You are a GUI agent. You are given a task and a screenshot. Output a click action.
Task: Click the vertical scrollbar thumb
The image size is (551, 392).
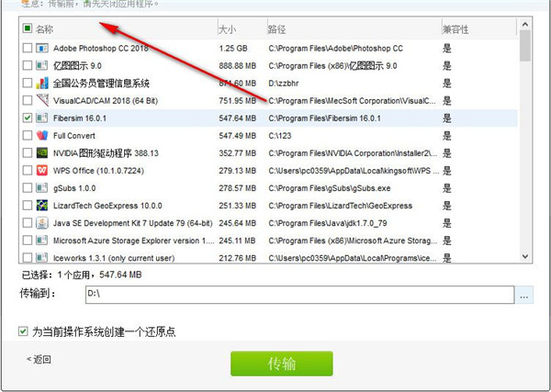click(x=525, y=46)
